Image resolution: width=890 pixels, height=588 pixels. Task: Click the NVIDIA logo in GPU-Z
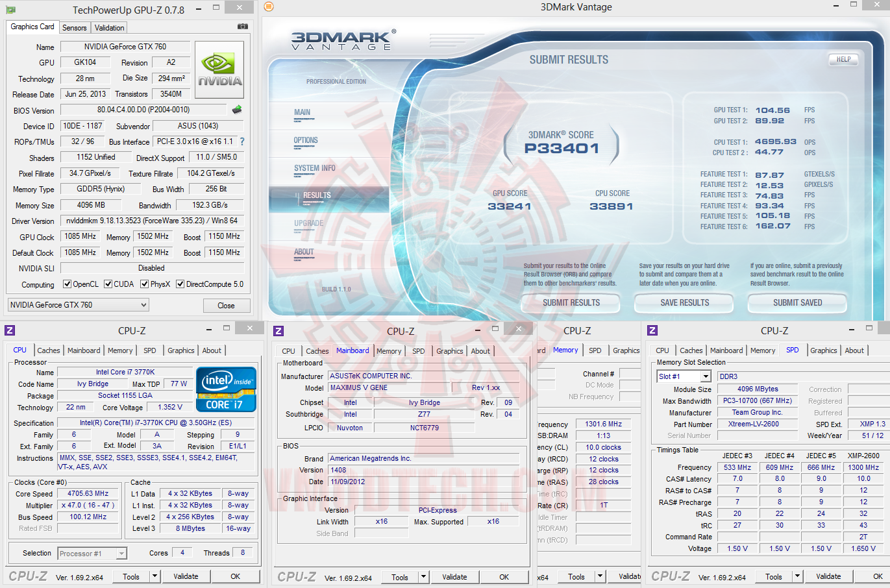pos(219,69)
